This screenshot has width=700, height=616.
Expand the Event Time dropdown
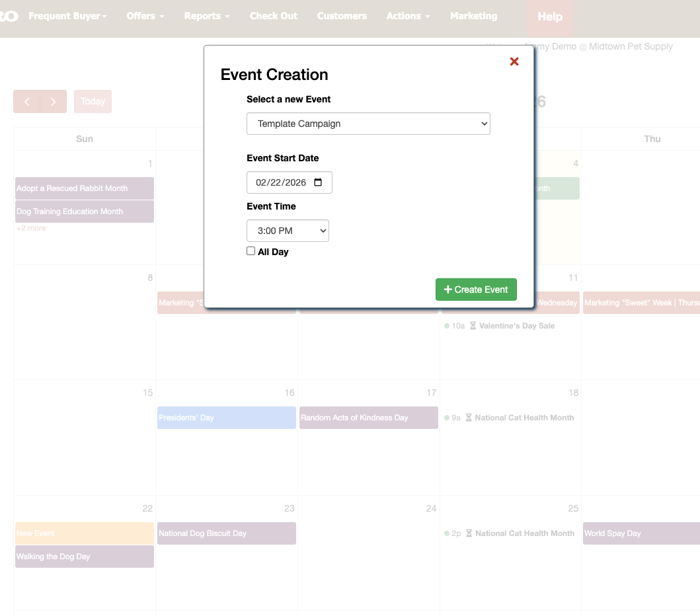point(288,231)
